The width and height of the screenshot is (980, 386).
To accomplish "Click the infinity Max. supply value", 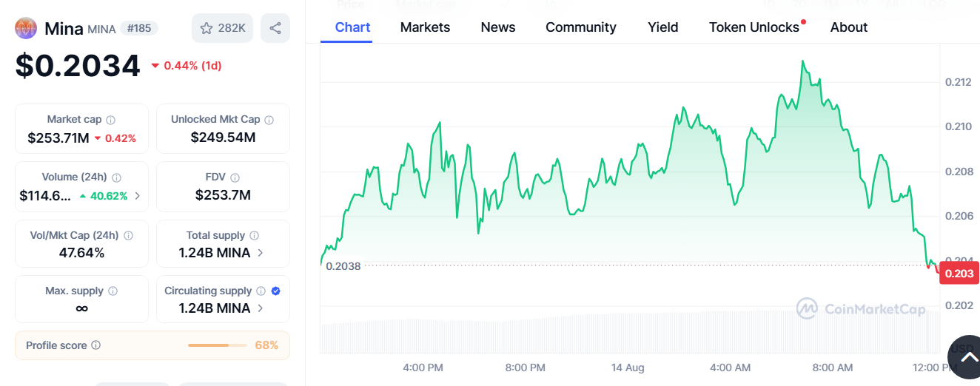I will [81, 308].
